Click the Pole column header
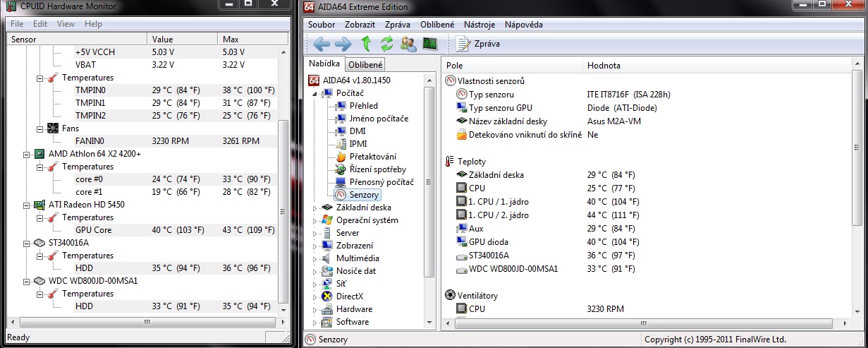This screenshot has height=348, width=868. [513, 65]
